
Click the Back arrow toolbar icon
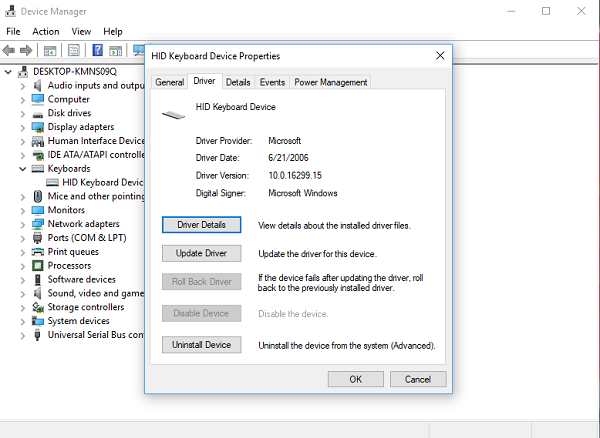pyautogui.click(x=11, y=50)
